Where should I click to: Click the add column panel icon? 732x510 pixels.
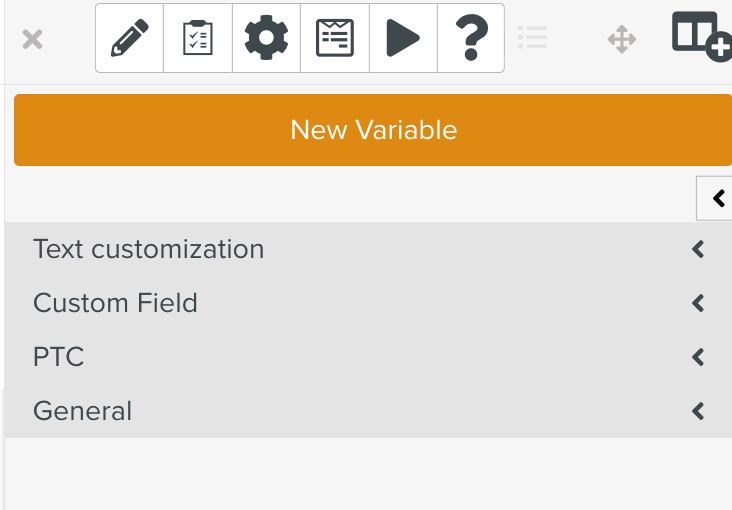tap(701, 36)
